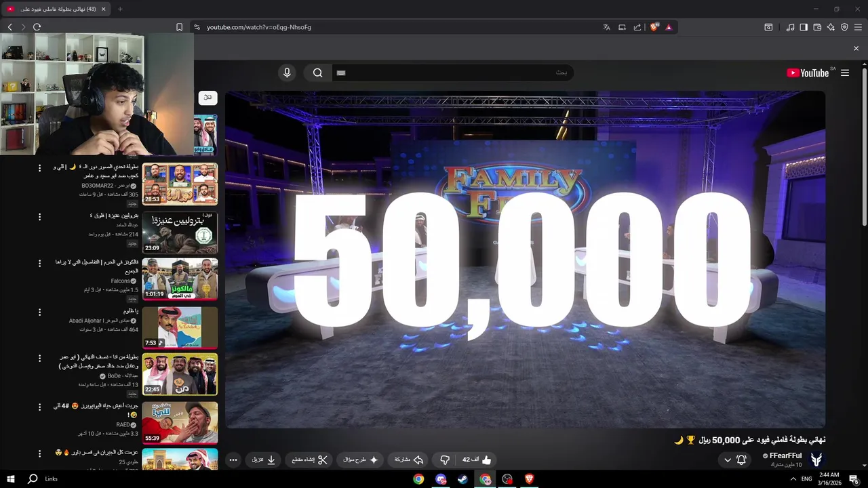Start voice search with microphone icon
868x488 pixels.
pyautogui.click(x=287, y=73)
